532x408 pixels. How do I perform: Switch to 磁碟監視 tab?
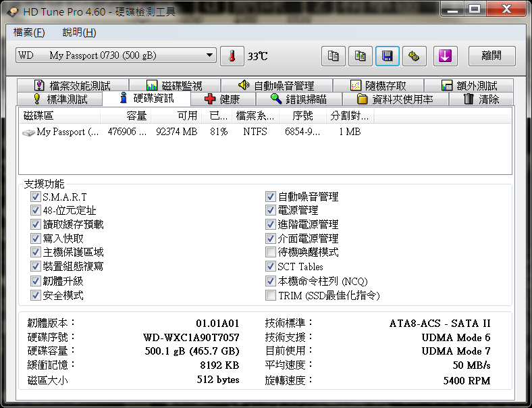(175, 86)
